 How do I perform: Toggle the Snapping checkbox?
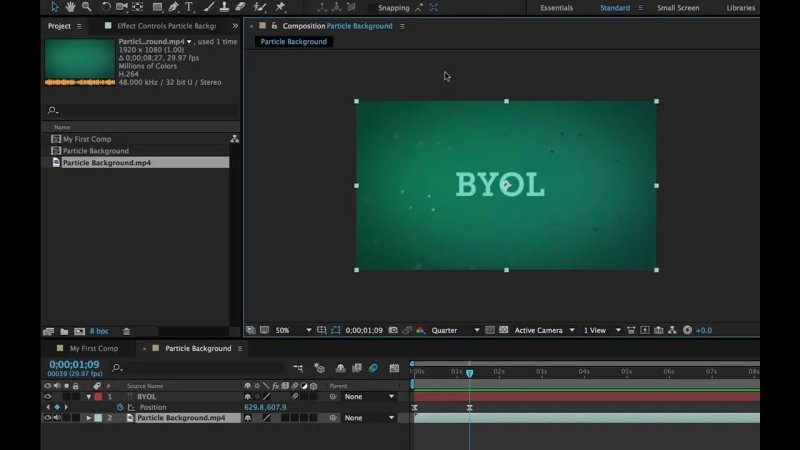(x=372, y=8)
